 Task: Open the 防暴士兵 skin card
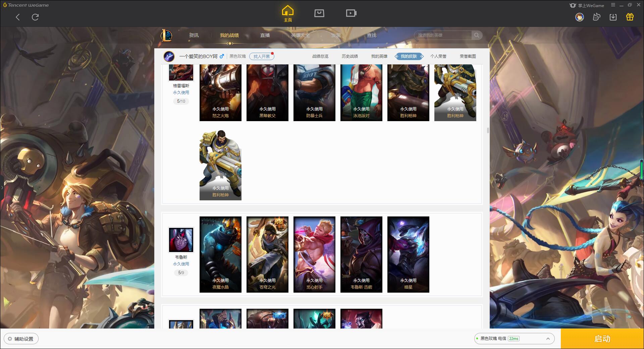point(314,93)
